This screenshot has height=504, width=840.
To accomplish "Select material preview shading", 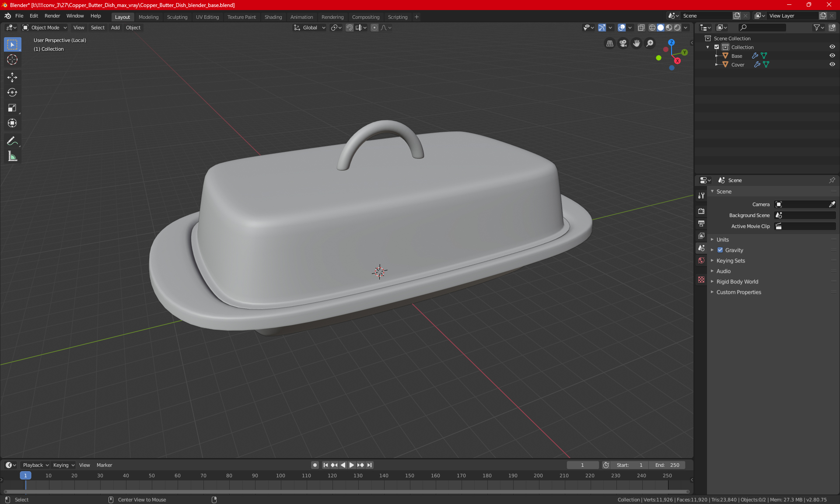I will (669, 28).
